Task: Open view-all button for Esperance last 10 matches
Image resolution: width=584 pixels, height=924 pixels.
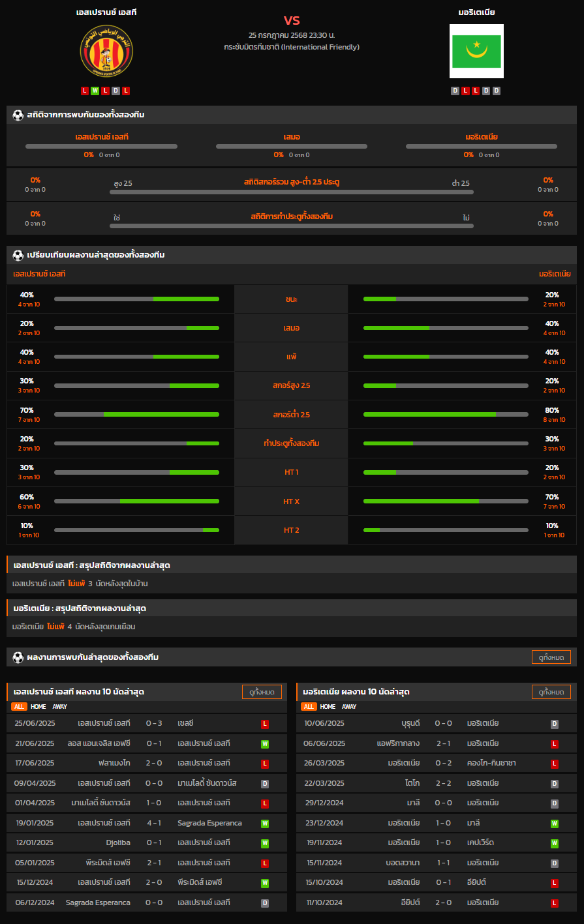Action: pyautogui.click(x=262, y=692)
